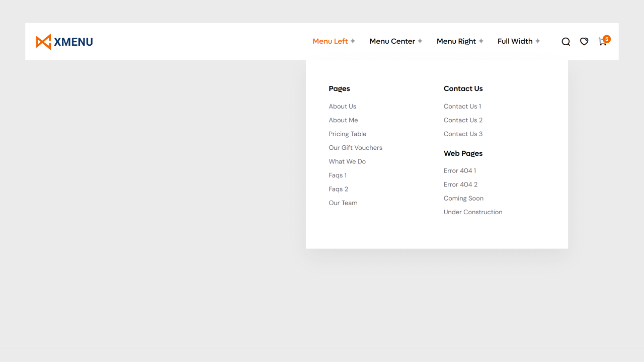Image resolution: width=644 pixels, height=362 pixels.
Task: Click the plus icon beside Menu Right
Action: 481,41
